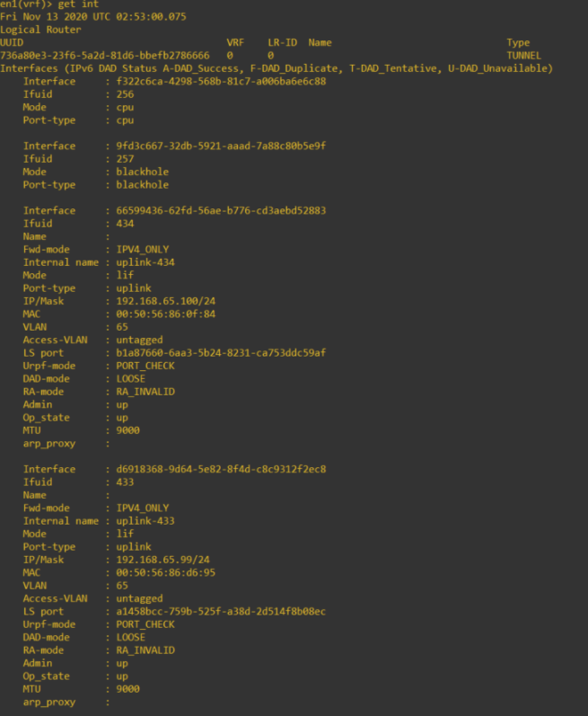The image size is (588, 716).
Task: Click MAC address 00:50:56:86:0f:84
Action: point(166,314)
